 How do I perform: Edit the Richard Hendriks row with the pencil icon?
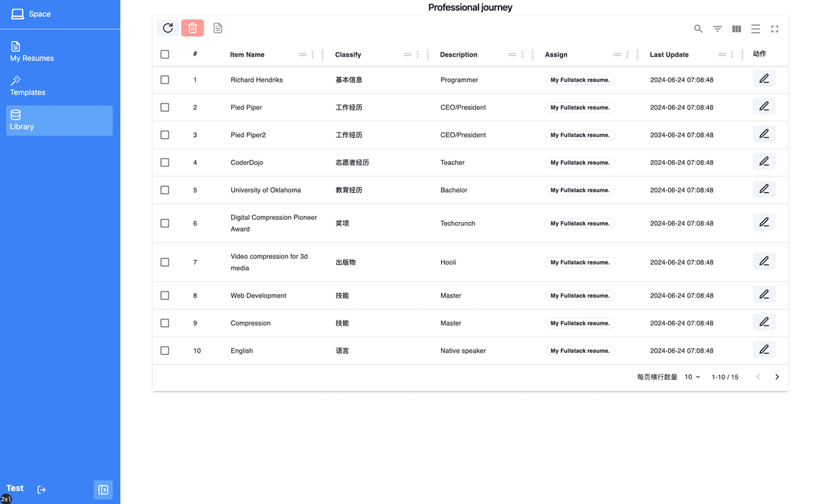[x=763, y=79]
